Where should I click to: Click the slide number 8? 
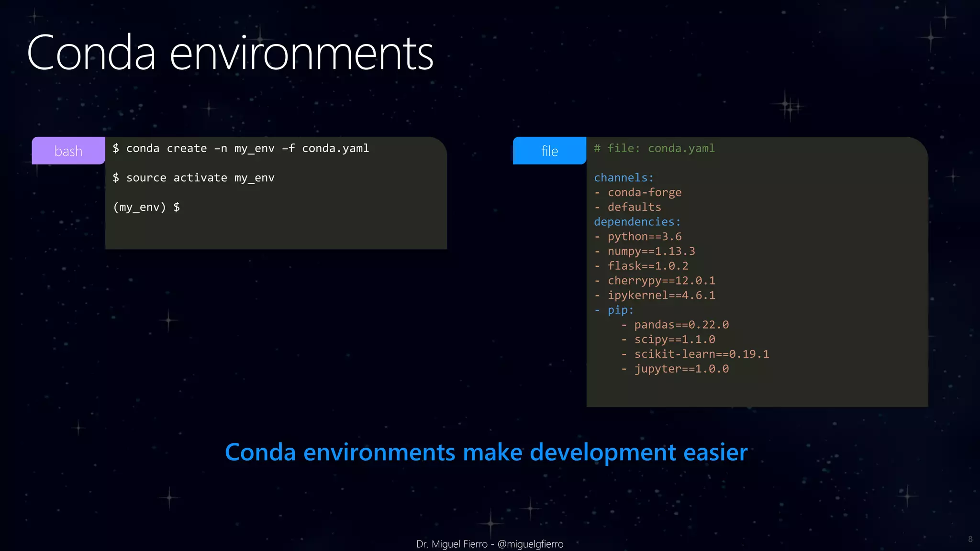coord(970,539)
